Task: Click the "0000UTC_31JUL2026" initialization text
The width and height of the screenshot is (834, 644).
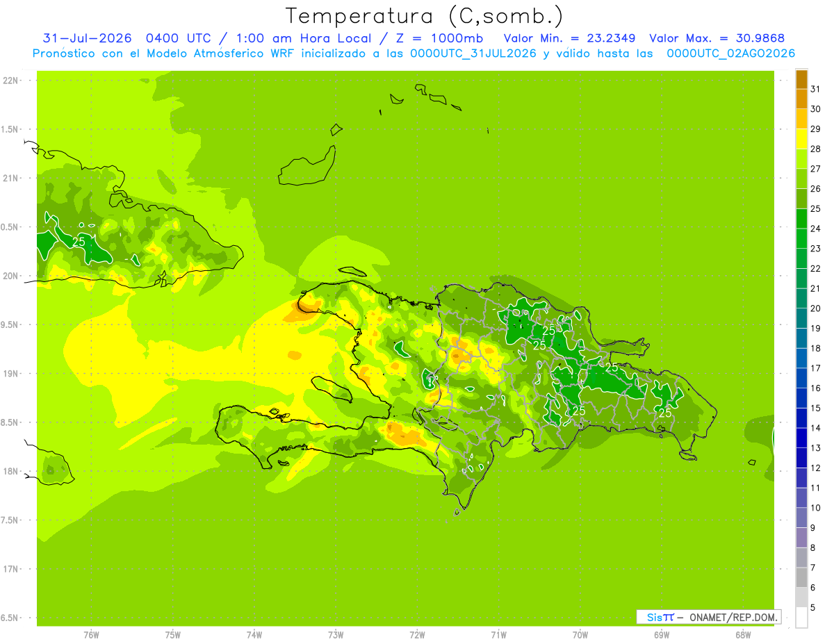Action: [473, 53]
